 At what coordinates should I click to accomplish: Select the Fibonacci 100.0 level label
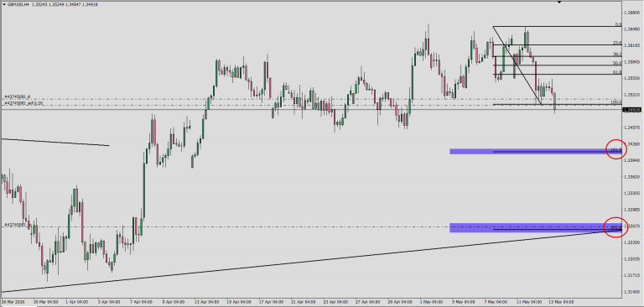pyautogui.click(x=616, y=102)
